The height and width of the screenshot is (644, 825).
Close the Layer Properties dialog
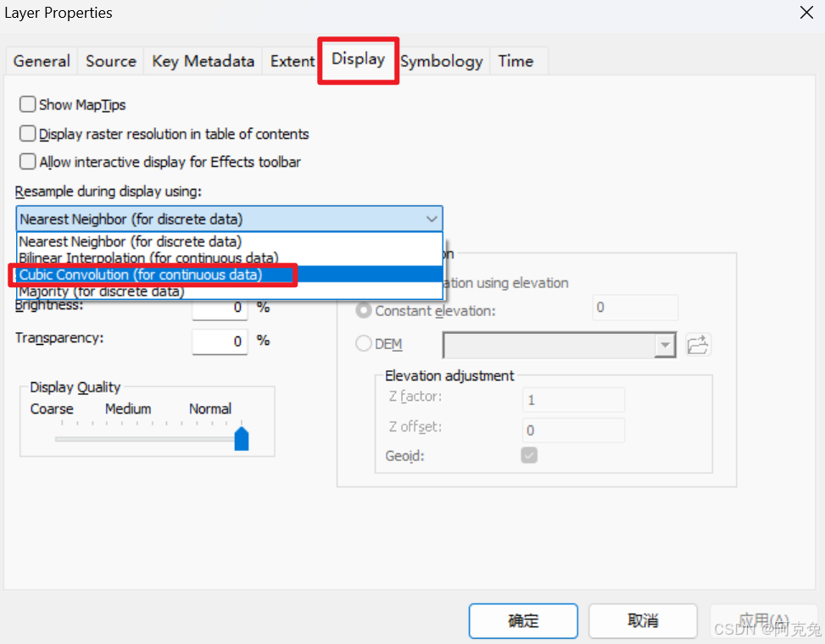[x=806, y=13]
